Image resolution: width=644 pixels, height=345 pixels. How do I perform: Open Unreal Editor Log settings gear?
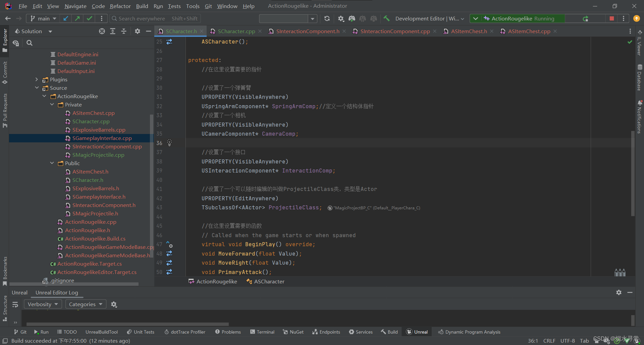point(114,304)
